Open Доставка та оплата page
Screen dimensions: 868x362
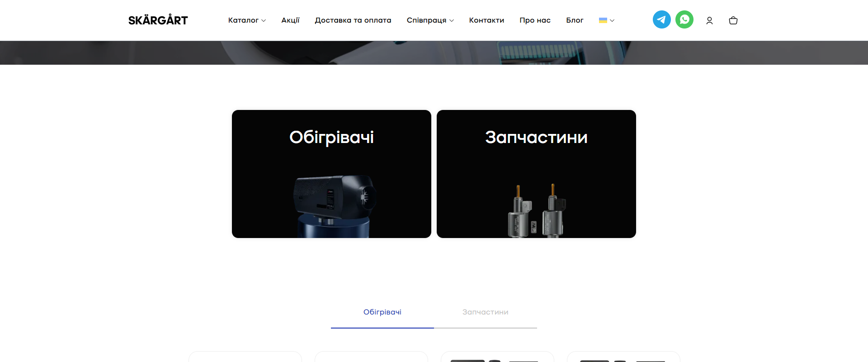pyautogui.click(x=353, y=20)
